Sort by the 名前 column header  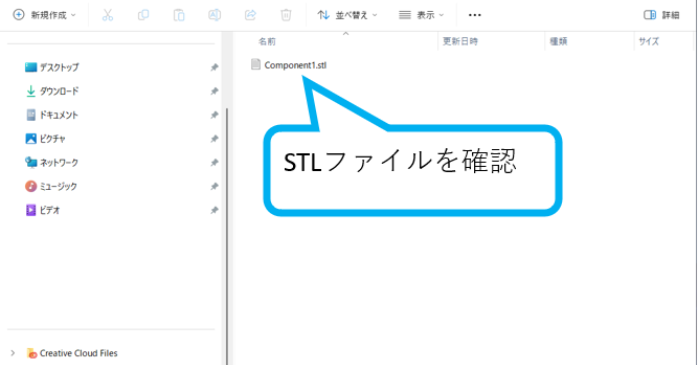coord(267,41)
